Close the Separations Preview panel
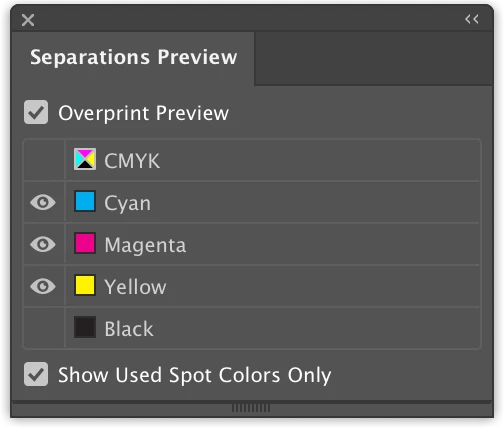 coord(28,20)
